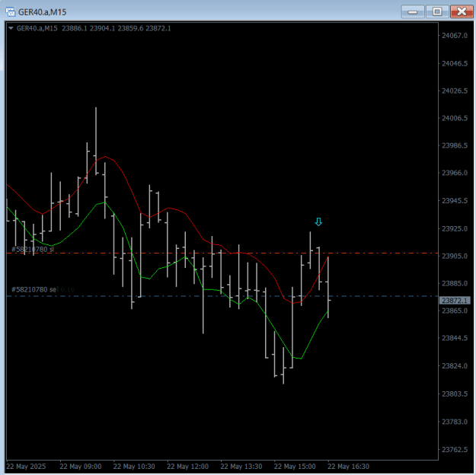Click the 22 May 09:00 time label

81,467
